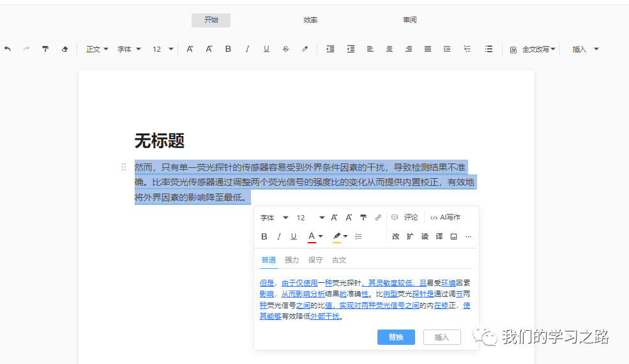The width and height of the screenshot is (629, 364).
Task: Click 扩 expand-text icon in floating toolbar
Action: pos(410,236)
